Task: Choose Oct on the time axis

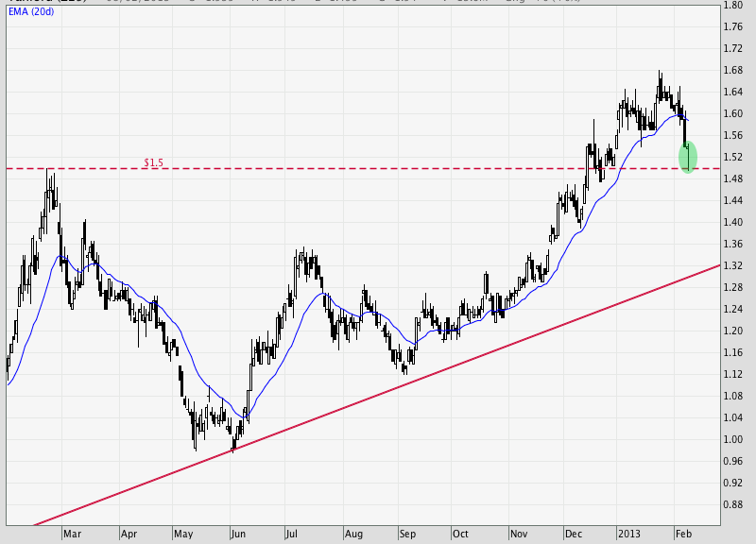Action: (x=460, y=534)
